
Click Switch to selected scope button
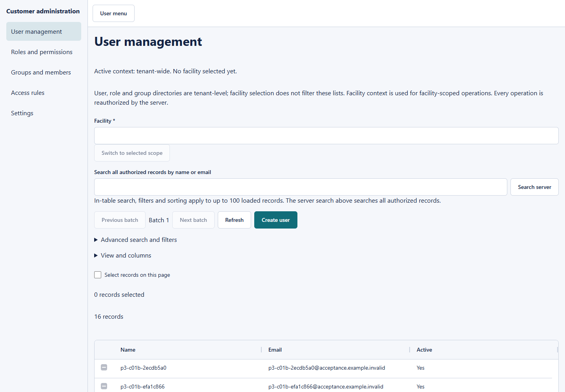(x=132, y=153)
